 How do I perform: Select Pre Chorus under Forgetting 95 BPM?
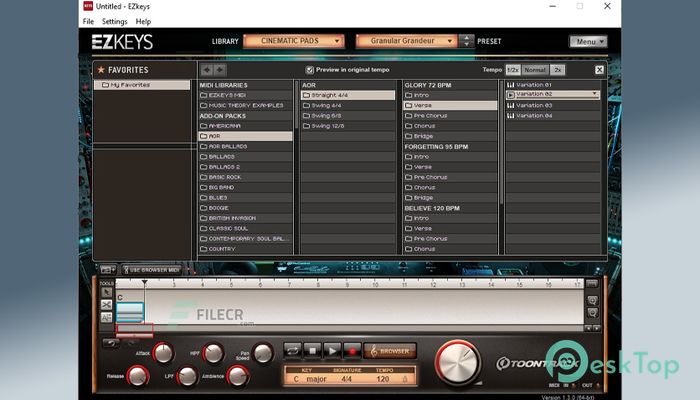pyautogui.click(x=450, y=177)
